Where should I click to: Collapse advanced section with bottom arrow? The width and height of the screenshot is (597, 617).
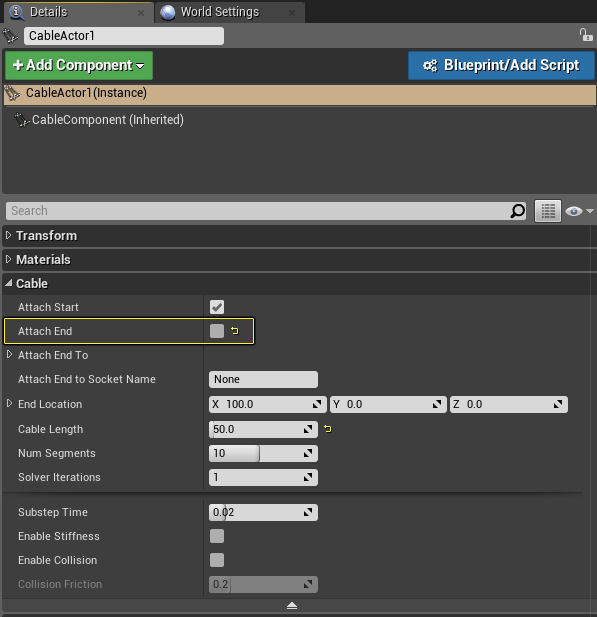click(x=292, y=606)
